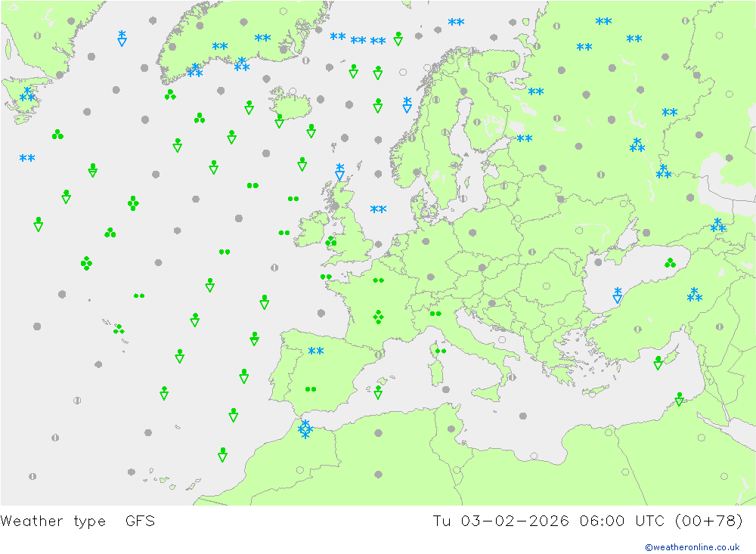Select the three-dot rain symbol over Wales

(x=331, y=241)
